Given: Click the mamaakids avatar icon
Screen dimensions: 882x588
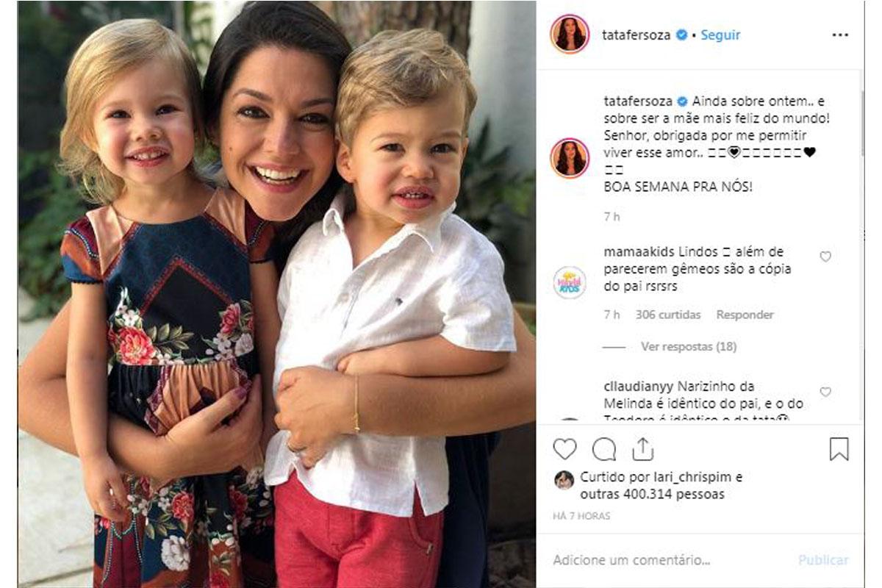Looking at the screenshot, I should (570, 282).
